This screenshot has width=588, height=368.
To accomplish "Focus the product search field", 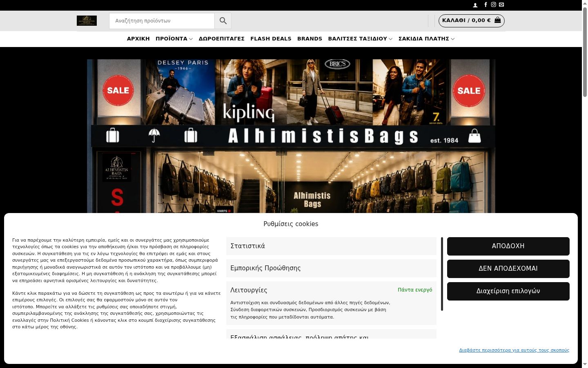I will pyautogui.click(x=162, y=21).
